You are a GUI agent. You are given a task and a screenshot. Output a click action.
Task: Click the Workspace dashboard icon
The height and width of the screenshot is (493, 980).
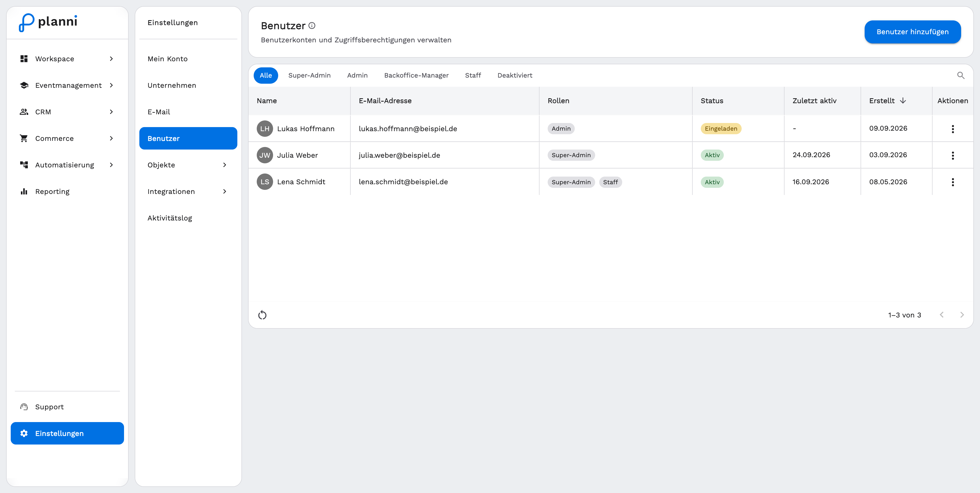pyautogui.click(x=24, y=59)
